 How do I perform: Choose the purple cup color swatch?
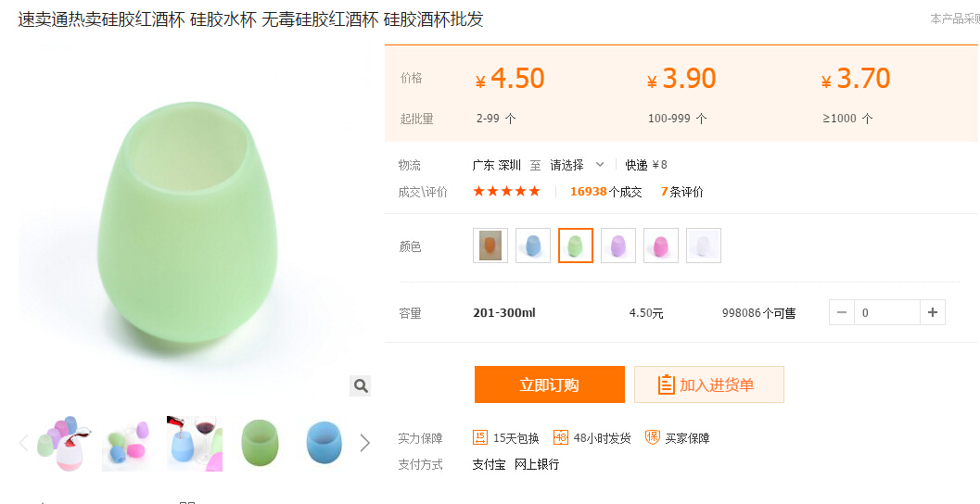618,246
